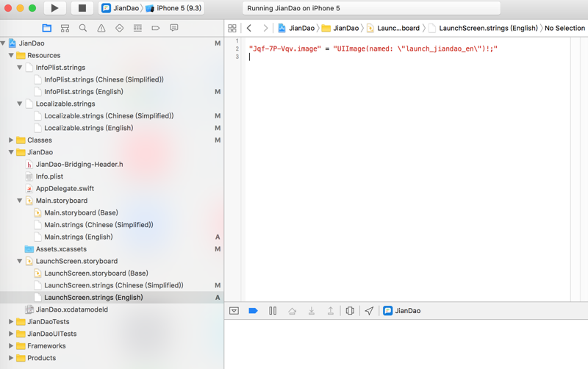Open Main.strings (English)
Image resolution: width=588 pixels, height=369 pixels.
(79, 237)
